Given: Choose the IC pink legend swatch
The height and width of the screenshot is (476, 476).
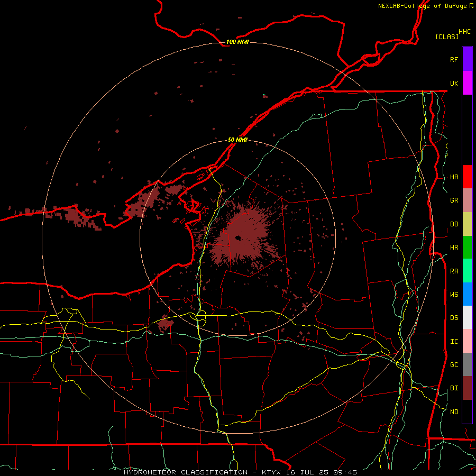Looking at the screenshot, I should (x=467, y=341).
